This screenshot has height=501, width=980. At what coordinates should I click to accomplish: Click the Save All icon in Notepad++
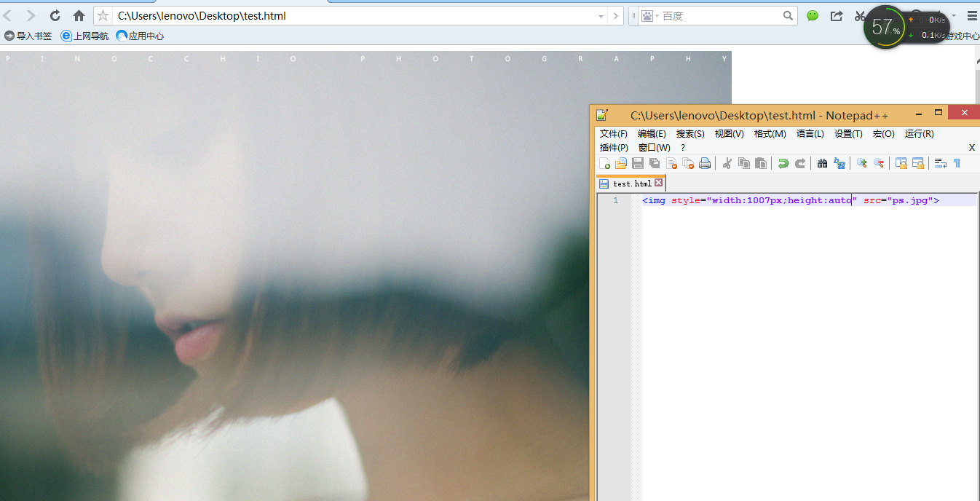[x=655, y=163]
